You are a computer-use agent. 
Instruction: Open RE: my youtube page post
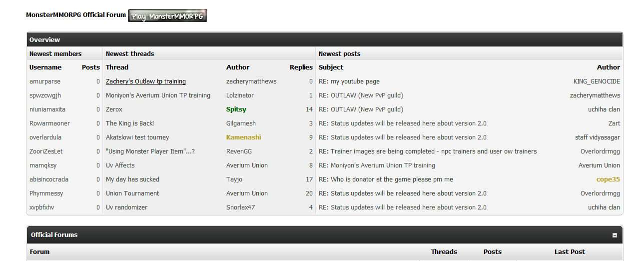click(349, 81)
